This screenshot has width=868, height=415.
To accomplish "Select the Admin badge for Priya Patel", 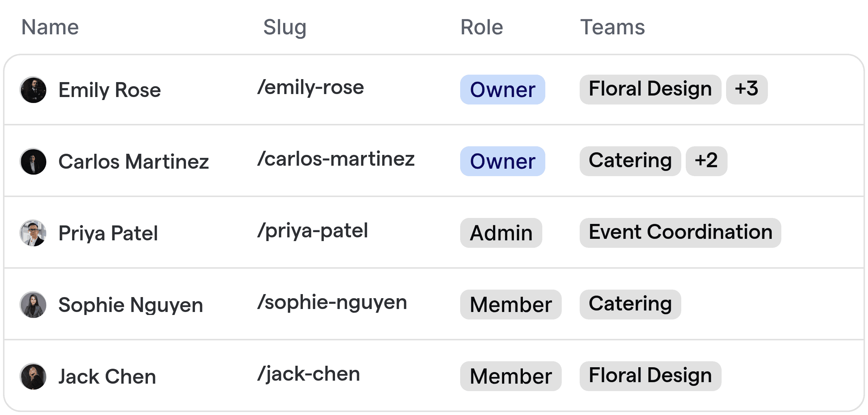I will [501, 233].
